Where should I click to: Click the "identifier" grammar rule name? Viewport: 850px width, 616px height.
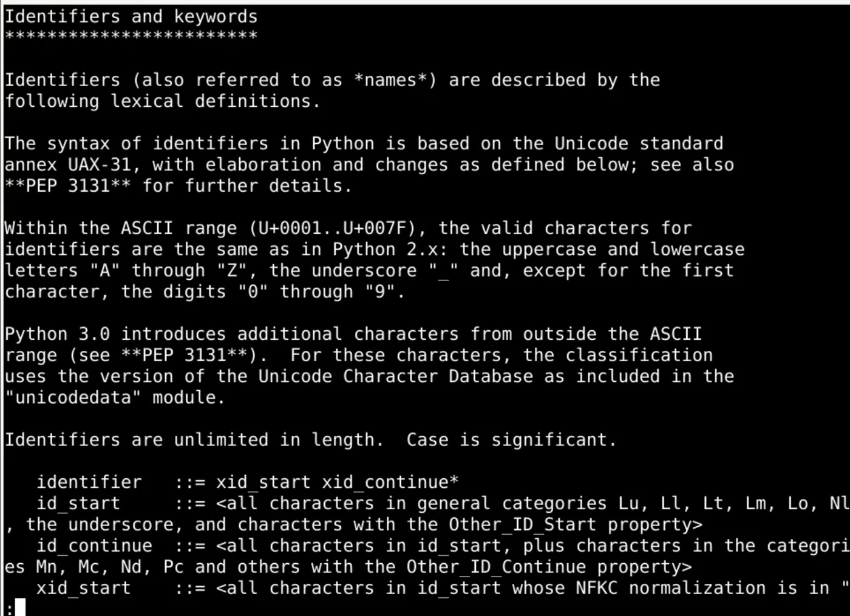(89, 482)
